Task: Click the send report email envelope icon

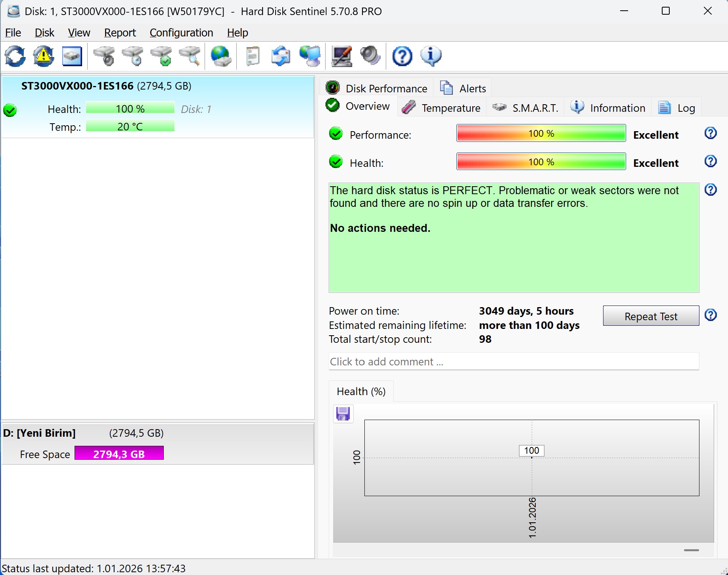Action: [x=281, y=56]
